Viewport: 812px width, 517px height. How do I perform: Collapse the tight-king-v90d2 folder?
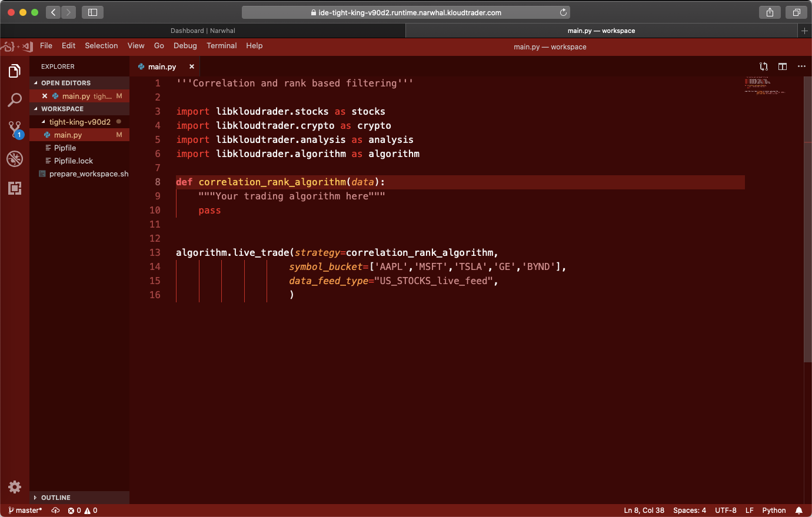click(79, 122)
